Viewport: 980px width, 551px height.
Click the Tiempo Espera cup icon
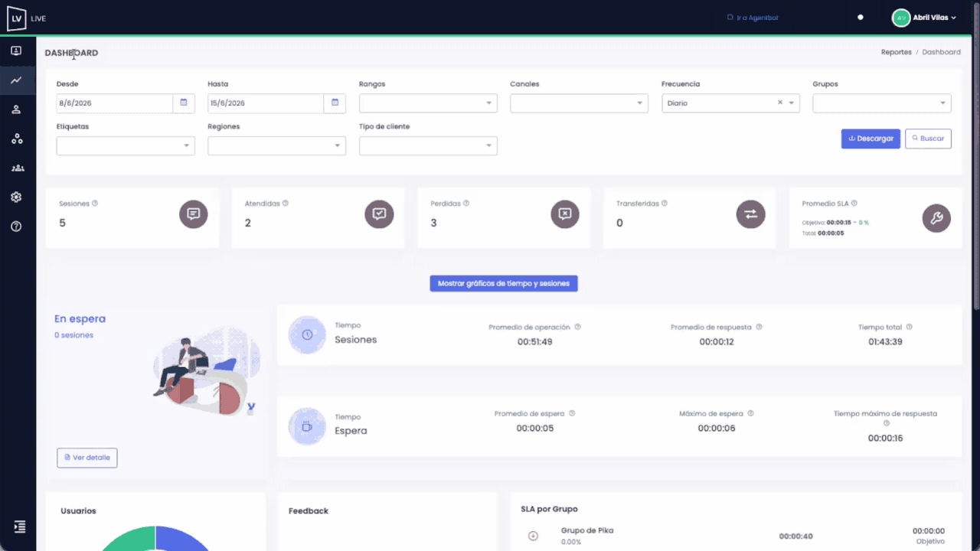pos(307,426)
